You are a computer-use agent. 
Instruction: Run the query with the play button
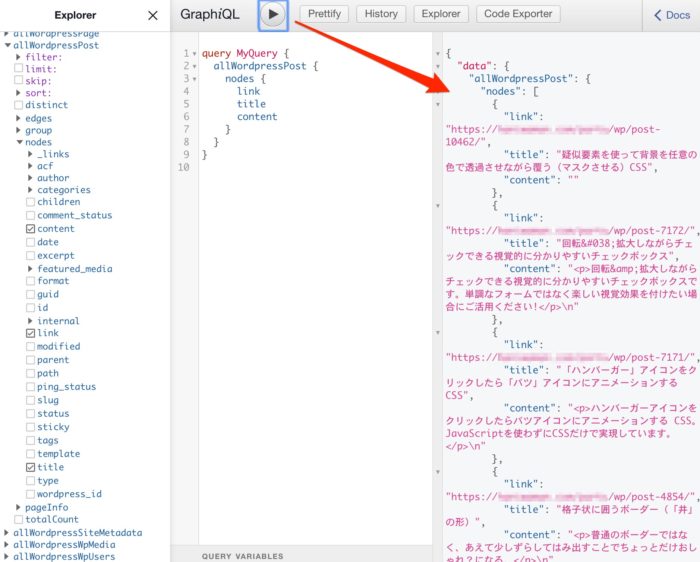coord(273,15)
